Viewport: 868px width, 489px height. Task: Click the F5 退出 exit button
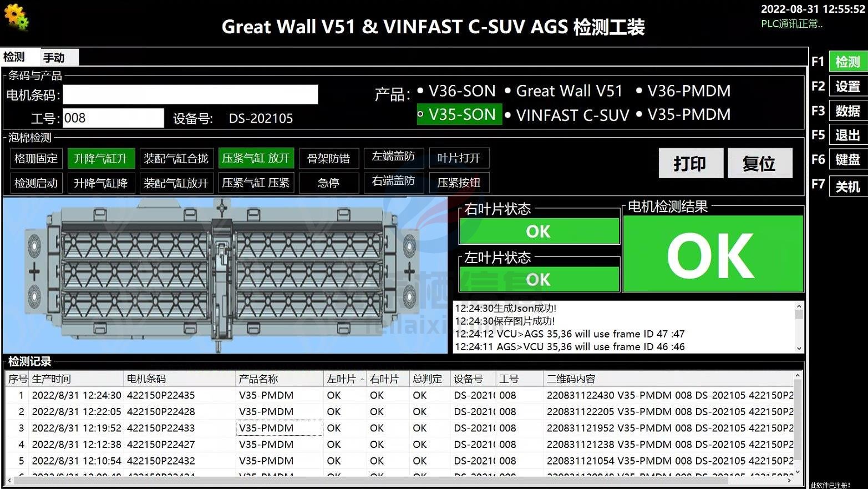847,135
